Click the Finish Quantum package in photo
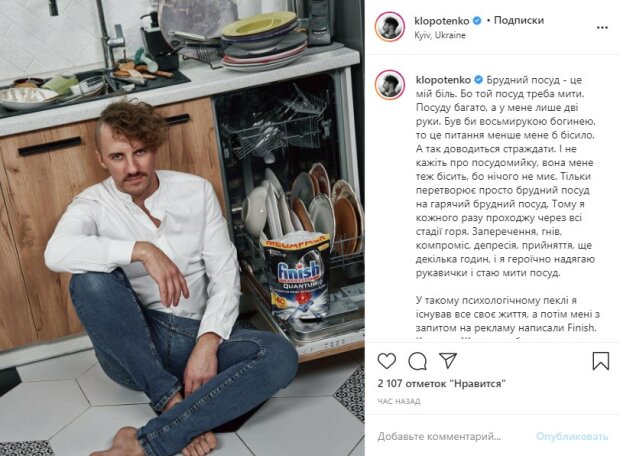Screen dimensions: 620x456 click(x=297, y=276)
